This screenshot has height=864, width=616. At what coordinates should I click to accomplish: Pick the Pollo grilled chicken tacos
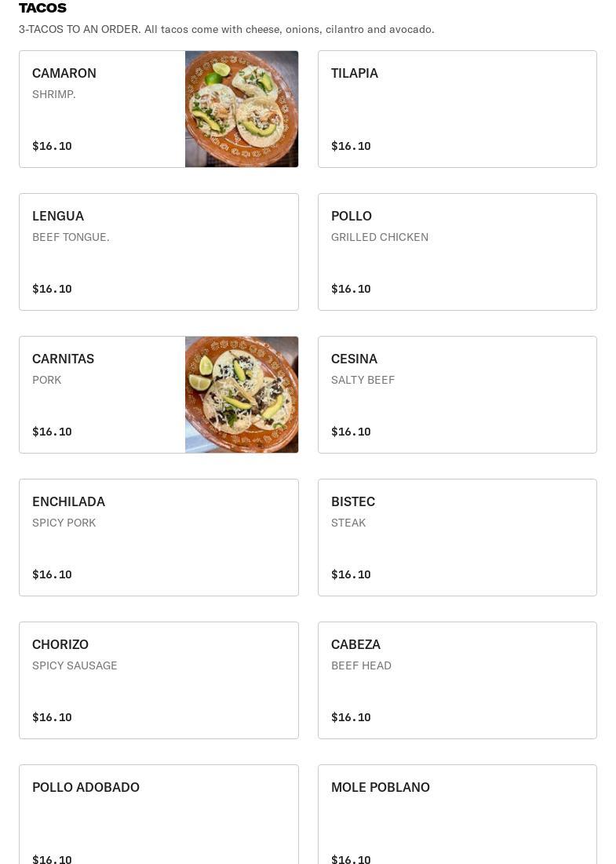click(x=457, y=252)
